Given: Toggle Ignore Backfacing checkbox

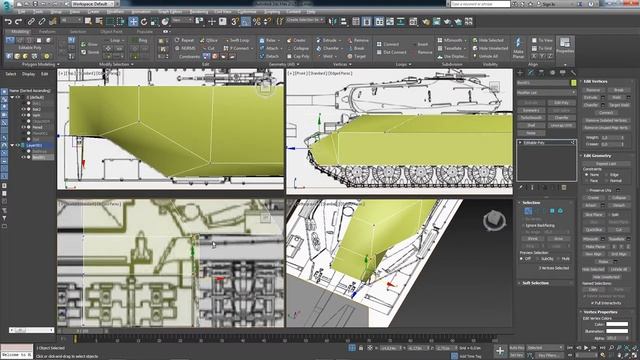Looking at the screenshot, I should (x=524, y=225).
